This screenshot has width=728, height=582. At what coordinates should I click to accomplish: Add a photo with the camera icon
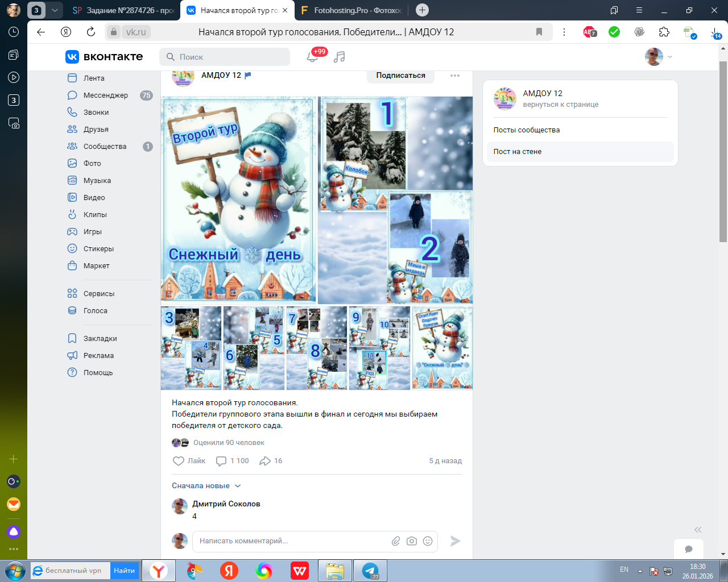(412, 541)
